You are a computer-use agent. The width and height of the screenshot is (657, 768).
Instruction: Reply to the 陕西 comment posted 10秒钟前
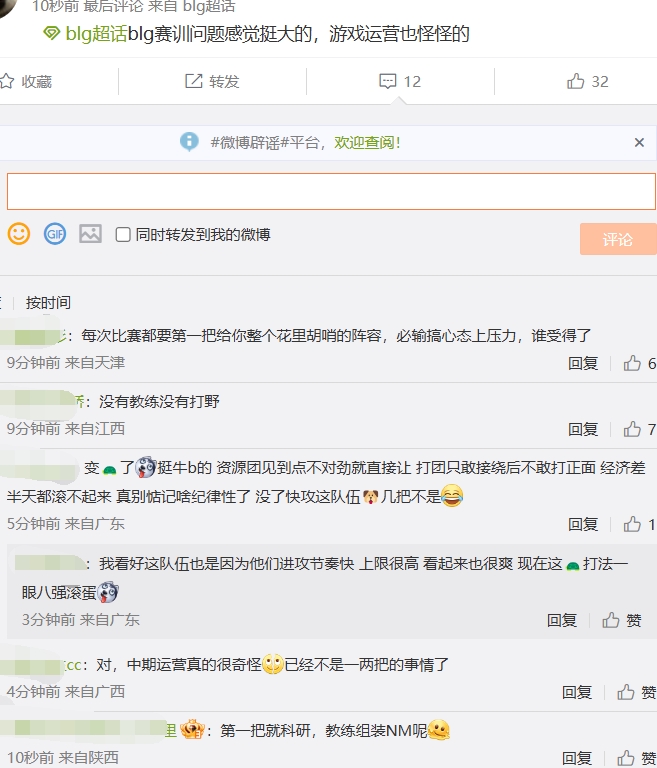pos(577,758)
